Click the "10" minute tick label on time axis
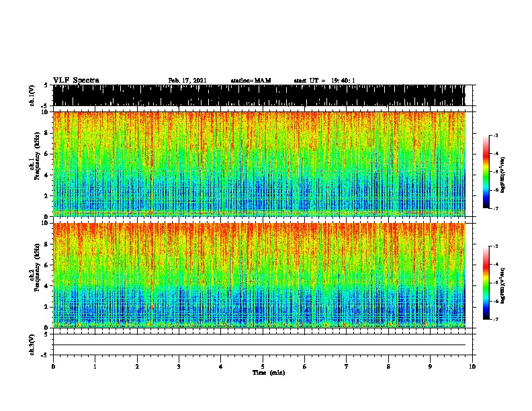The height and width of the screenshot is (411, 532). coord(472,367)
